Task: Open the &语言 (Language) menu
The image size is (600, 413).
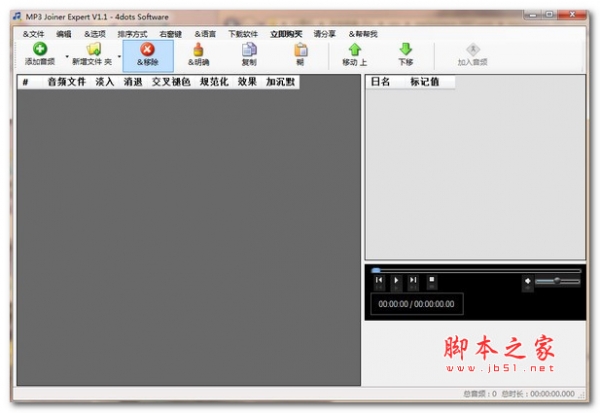Action: coord(205,34)
